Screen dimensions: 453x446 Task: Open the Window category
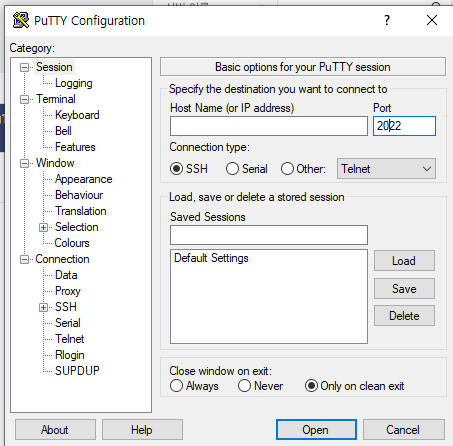pos(55,163)
